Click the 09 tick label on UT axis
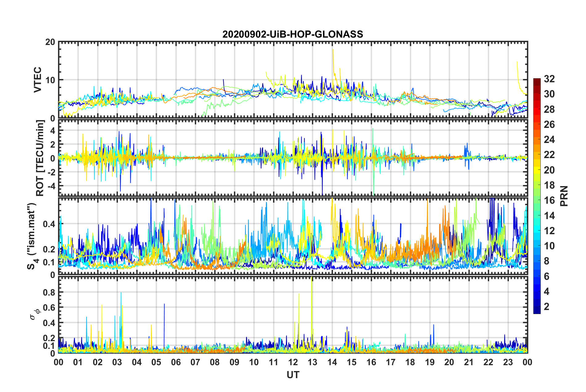Image resolution: width=586 pixels, height=392 pixels. click(x=234, y=362)
